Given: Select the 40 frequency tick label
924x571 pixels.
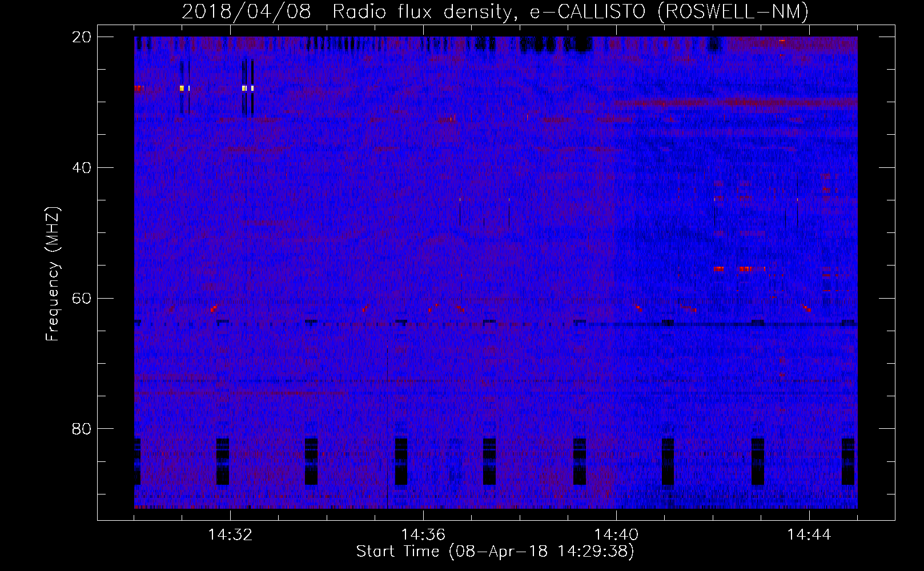Looking at the screenshot, I should [x=82, y=168].
